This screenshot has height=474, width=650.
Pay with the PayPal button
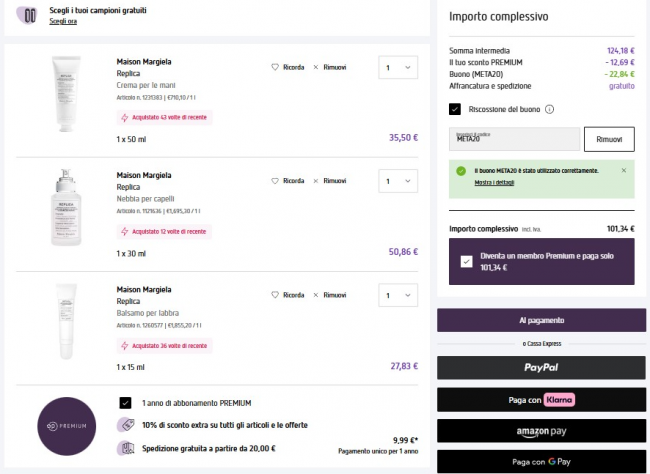542,368
